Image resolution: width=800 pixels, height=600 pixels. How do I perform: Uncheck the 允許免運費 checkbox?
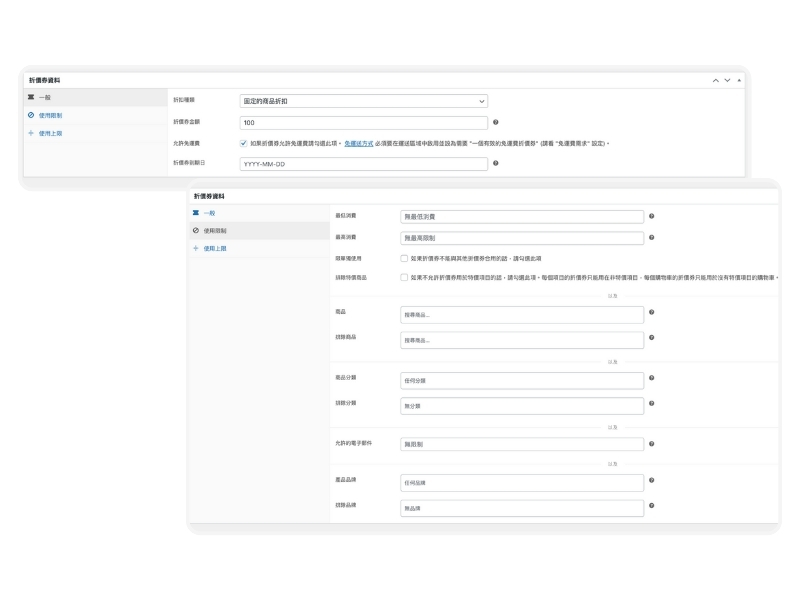[244, 143]
